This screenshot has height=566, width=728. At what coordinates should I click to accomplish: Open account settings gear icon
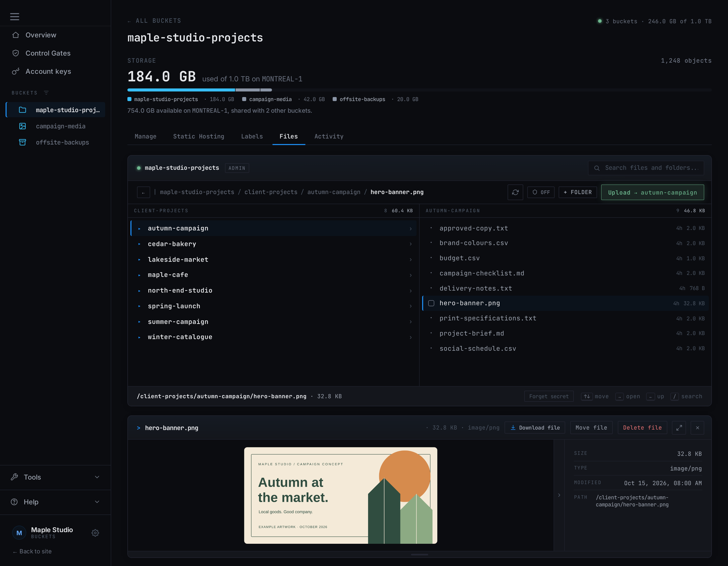coord(95,533)
